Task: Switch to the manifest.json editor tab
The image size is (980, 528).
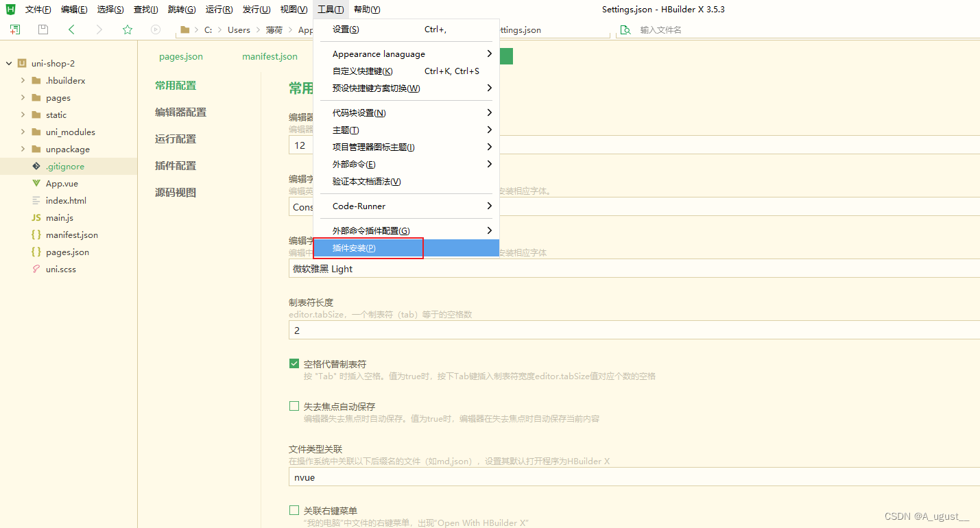Action: click(270, 56)
